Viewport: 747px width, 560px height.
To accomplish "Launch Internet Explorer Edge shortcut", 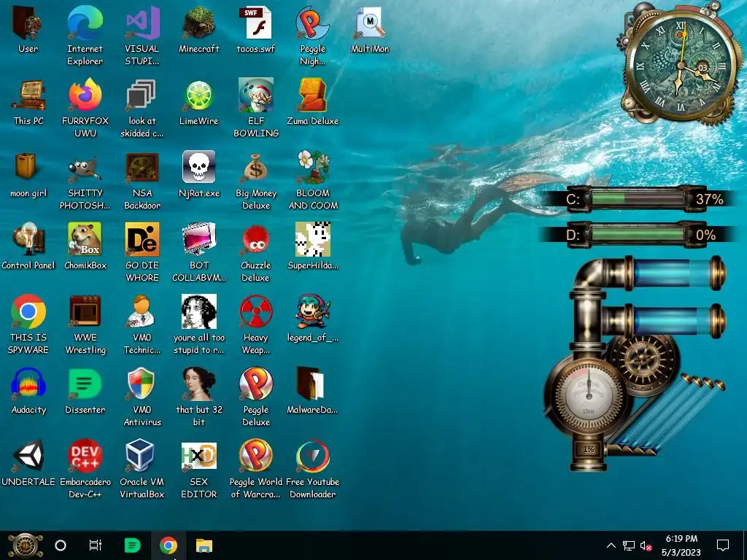I will [x=85, y=35].
